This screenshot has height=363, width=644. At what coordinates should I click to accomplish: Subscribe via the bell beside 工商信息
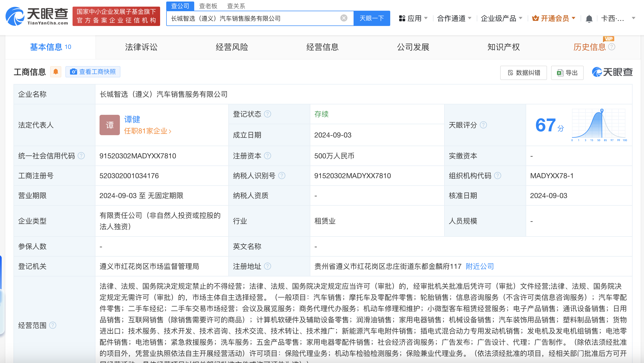(55, 72)
